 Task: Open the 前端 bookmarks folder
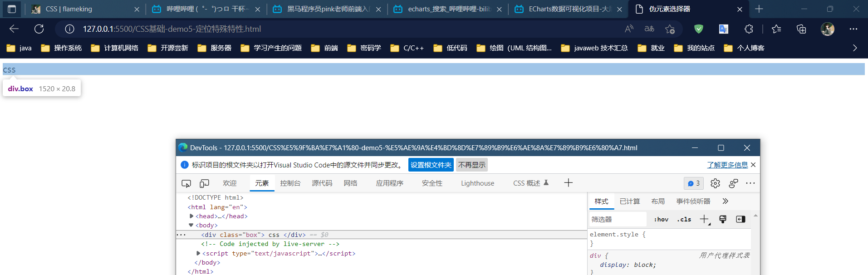pos(324,48)
